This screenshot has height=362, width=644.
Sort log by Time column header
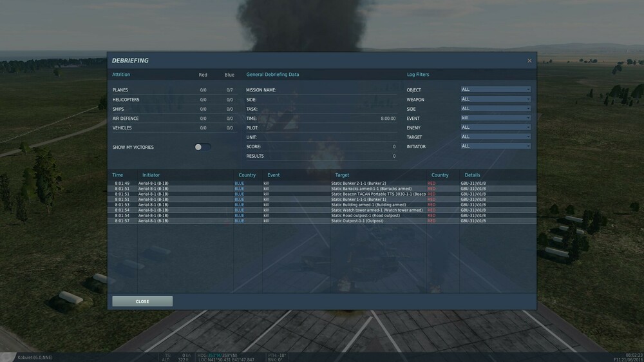tap(117, 175)
